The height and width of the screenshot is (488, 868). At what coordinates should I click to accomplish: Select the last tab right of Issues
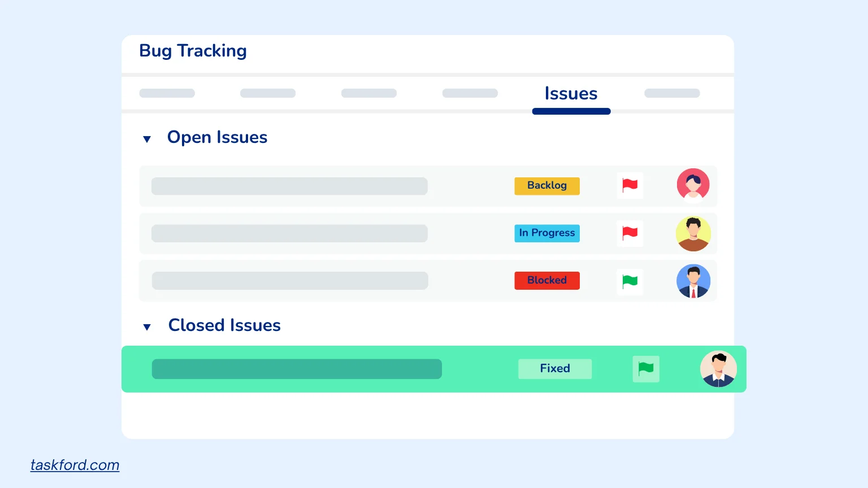pyautogui.click(x=672, y=93)
